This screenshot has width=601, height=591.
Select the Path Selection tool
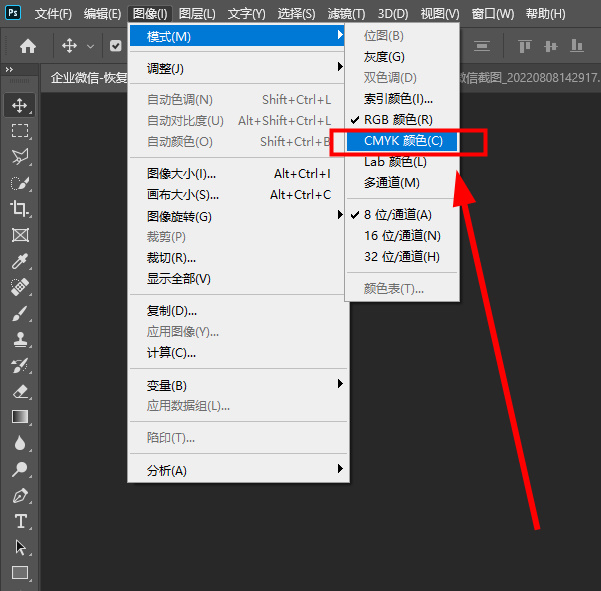[20, 547]
